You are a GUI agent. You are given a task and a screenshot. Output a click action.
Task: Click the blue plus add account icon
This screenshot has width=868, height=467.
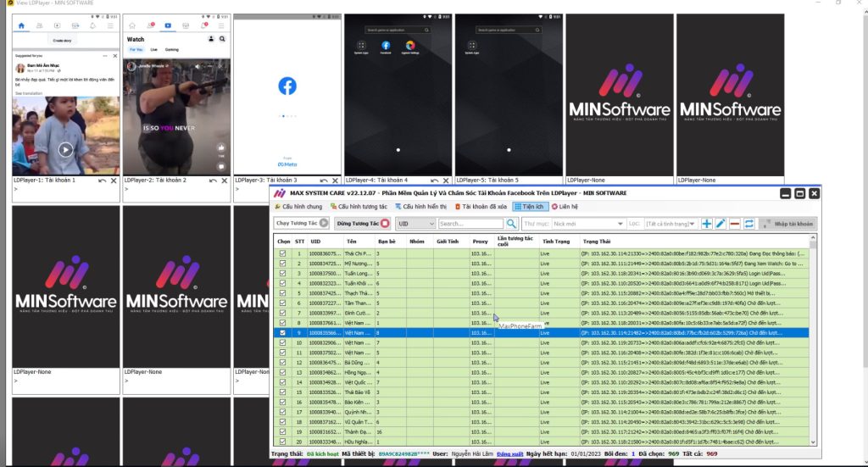pyautogui.click(x=707, y=224)
